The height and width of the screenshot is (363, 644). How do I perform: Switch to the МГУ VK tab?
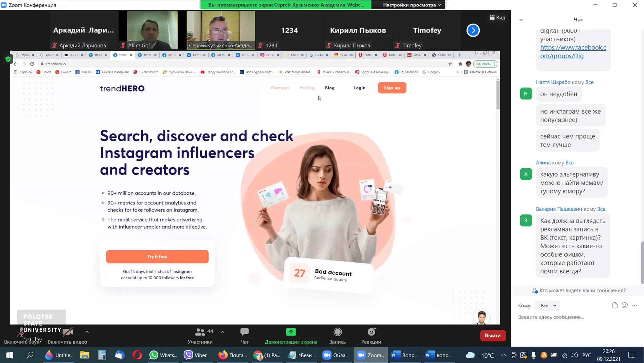pos(196,55)
